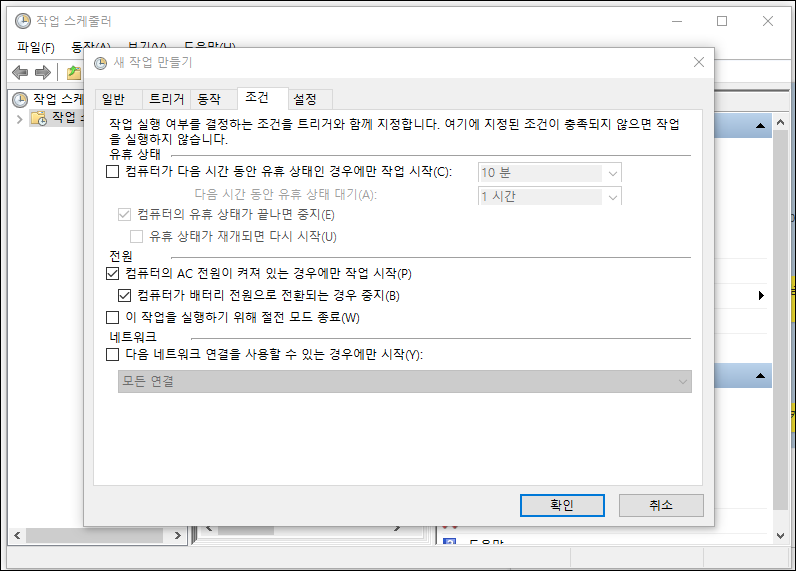Enable wake computer to run task (W)
The height and width of the screenshot is (571, 796).
[x=112, y=317]
